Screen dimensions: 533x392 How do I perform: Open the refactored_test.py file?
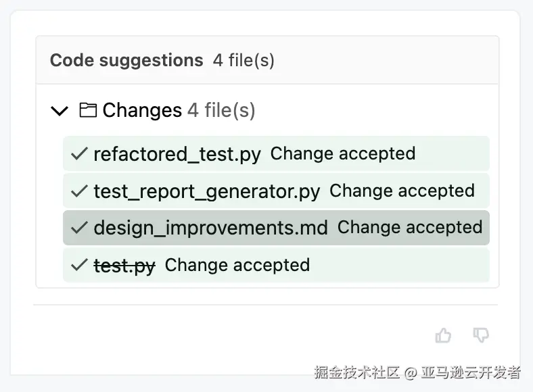(x=177, y=154)
